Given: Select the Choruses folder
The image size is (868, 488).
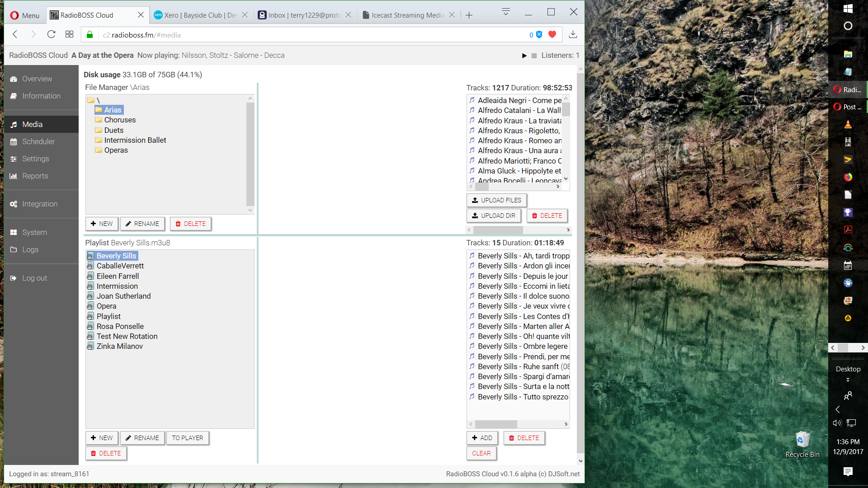Looking at the screenshot, I should pos(120,120).
